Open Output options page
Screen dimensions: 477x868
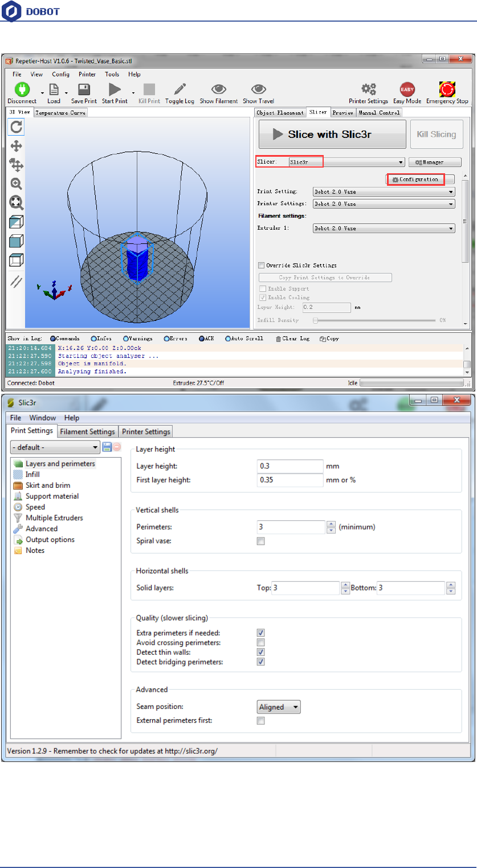point(50,539)
